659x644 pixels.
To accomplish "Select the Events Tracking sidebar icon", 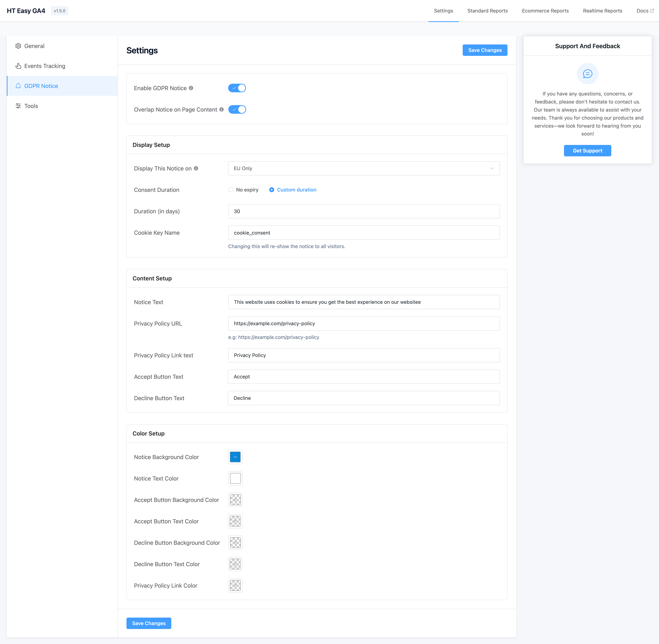I will point(19,66).
